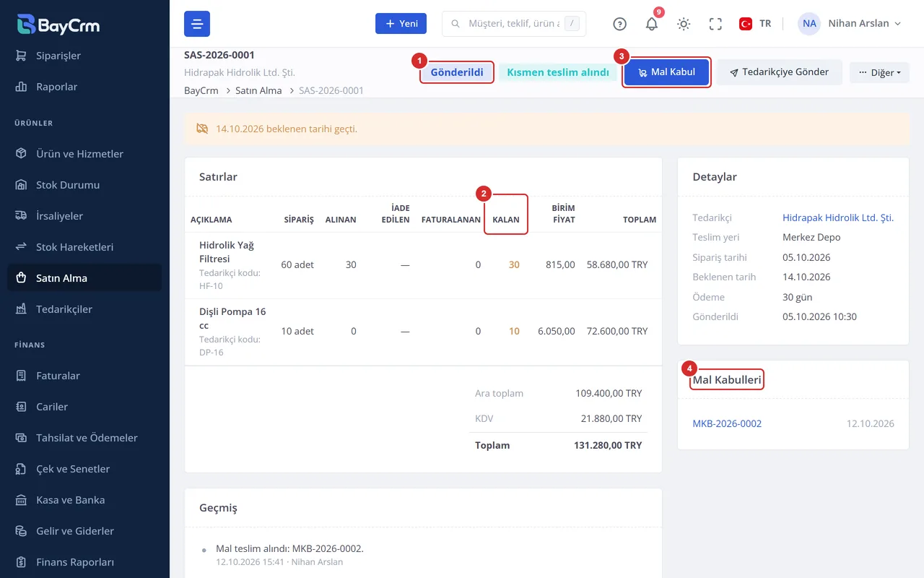
Task: Go to Ürün ve Hizmetler in sidebar
Action: [84, 154]
